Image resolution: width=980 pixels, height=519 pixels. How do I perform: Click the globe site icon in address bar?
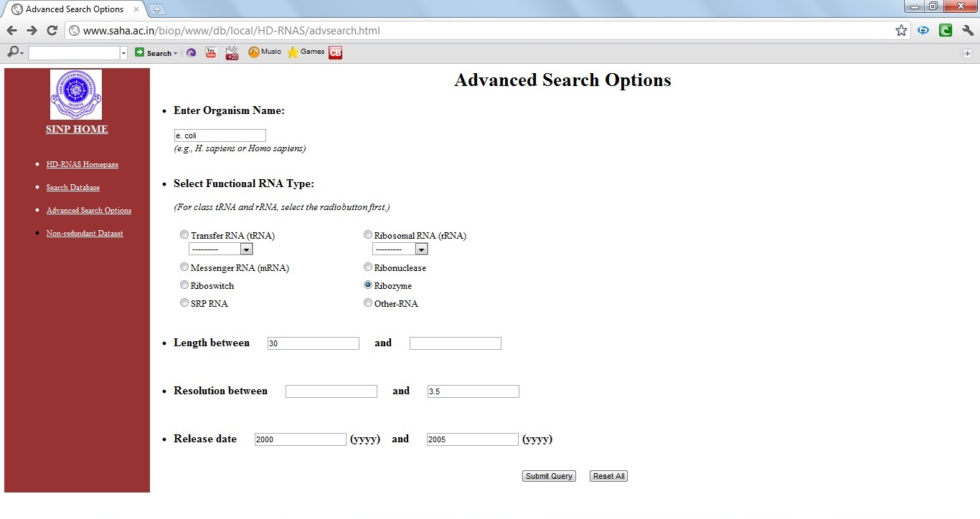tap(74, 31)
